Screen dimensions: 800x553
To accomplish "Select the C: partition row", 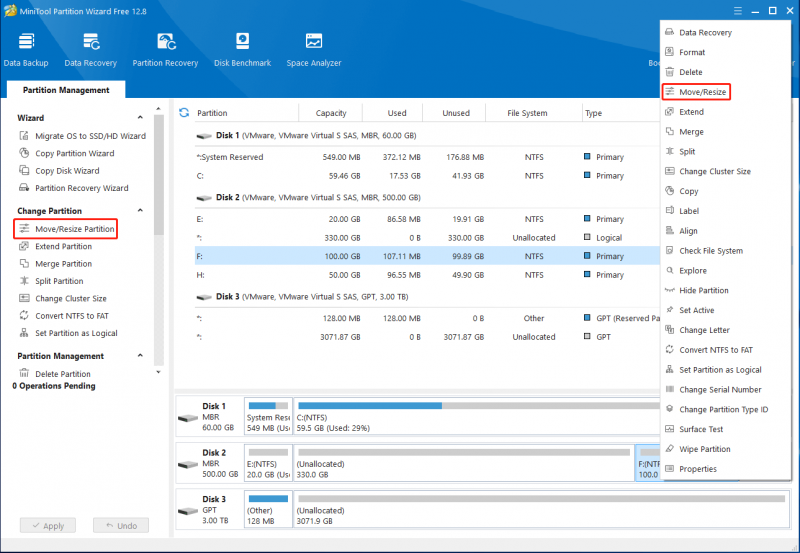I will [x=427, y=175].
